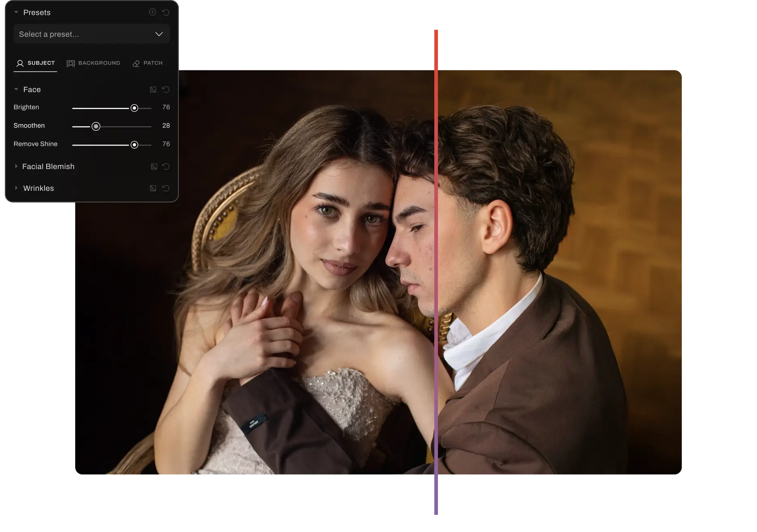Screen dimensions: 757x532
Task: Expand the Wrinkles section
Action: (16, 188)
